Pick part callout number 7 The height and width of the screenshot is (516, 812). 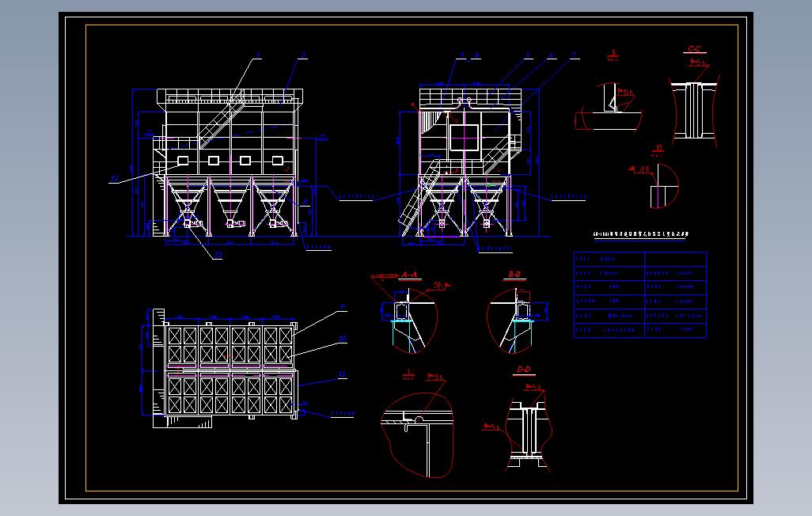[573, 55]
